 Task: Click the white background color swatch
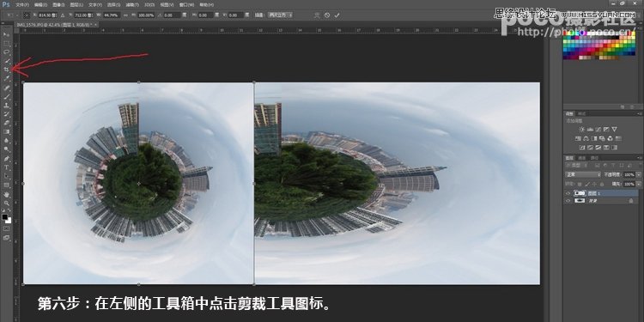(9, 221)
